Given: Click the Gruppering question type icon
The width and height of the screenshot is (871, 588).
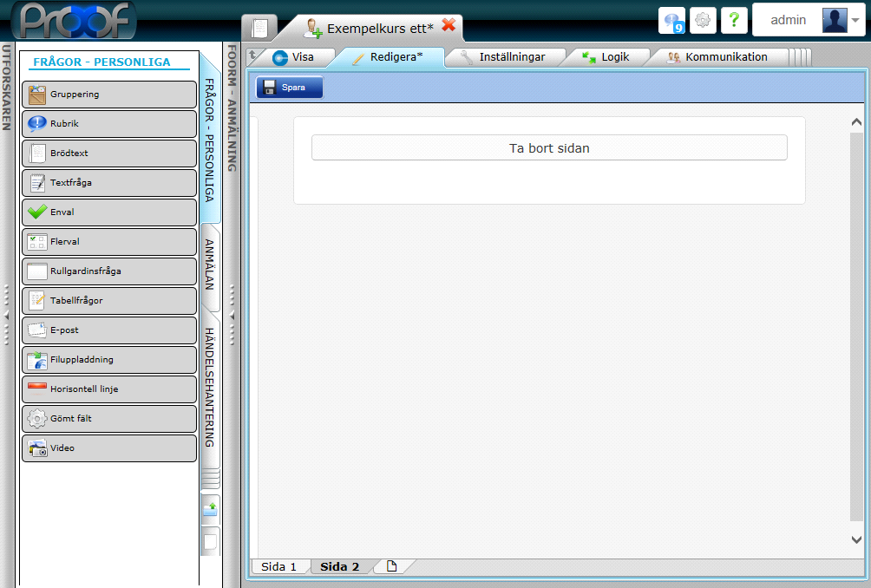Looking at the screenshot, I should tap(37, 95).
